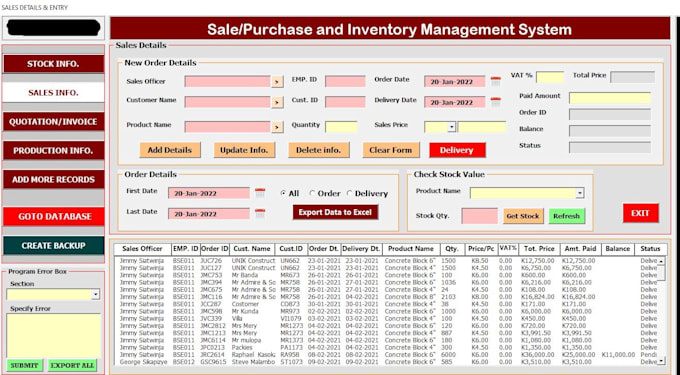This screenshot has height=375, width=680.
Task: Go to the database with GOTO DATABASE
Action: click(53, 216)
